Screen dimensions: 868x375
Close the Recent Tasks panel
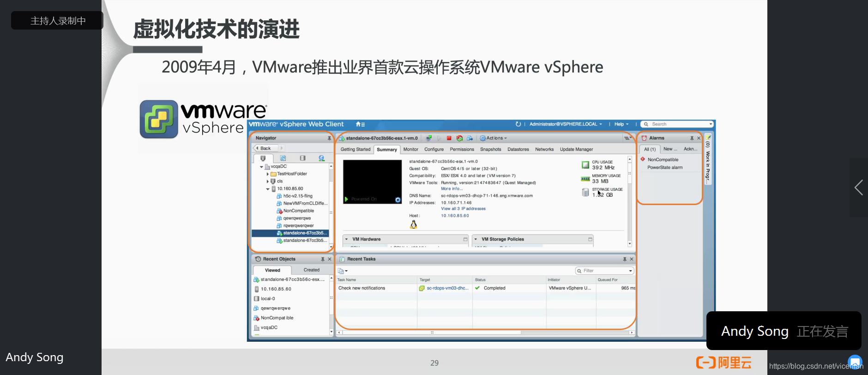[632, 259]
